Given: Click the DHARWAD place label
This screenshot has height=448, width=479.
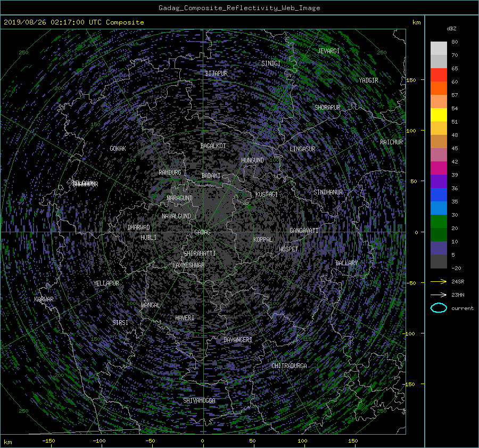Looking at the screenshot, I should [138, 227].
